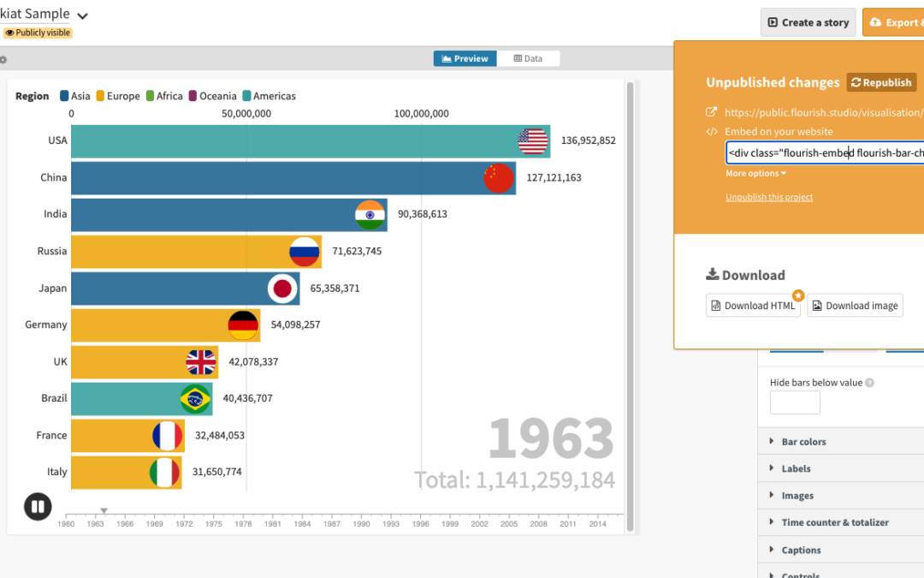This screenshot has height=578, width=924.
Task: Toggle the Asia region legend item
Action: coord(74,96)
